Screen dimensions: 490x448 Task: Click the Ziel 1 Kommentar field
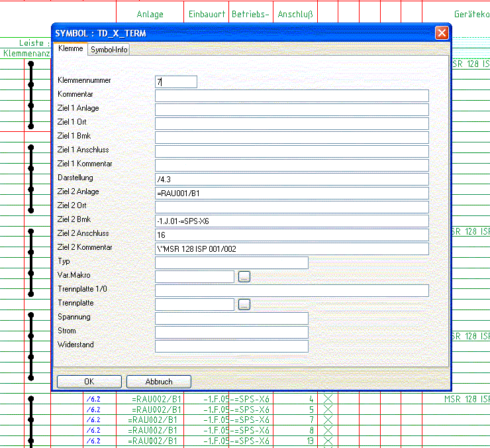[292, 166]
